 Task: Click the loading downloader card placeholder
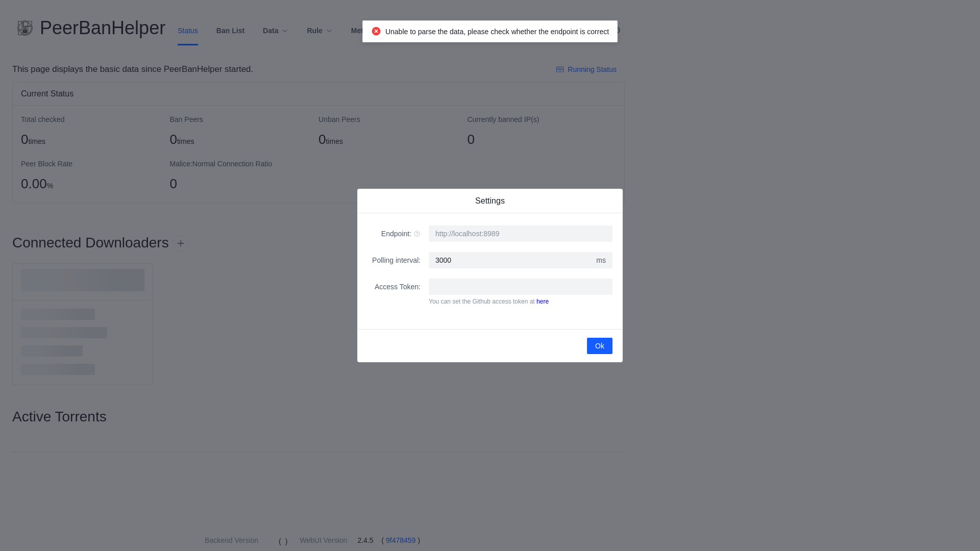point(83,324)
